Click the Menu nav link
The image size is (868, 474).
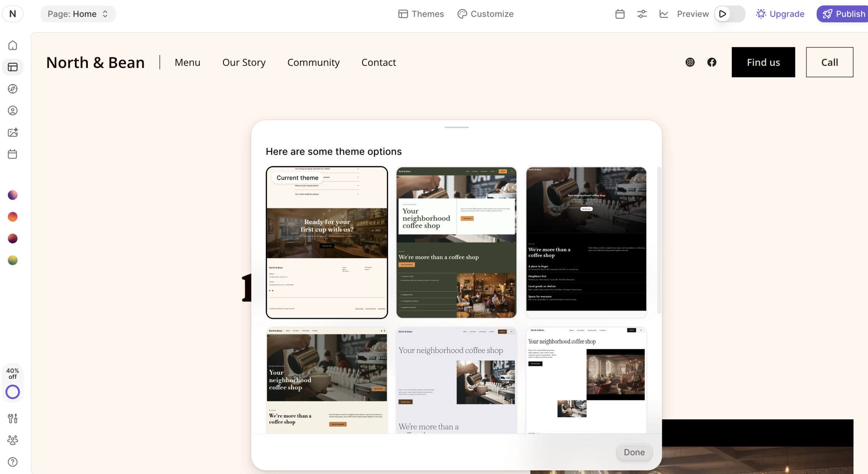pos(187,62)
